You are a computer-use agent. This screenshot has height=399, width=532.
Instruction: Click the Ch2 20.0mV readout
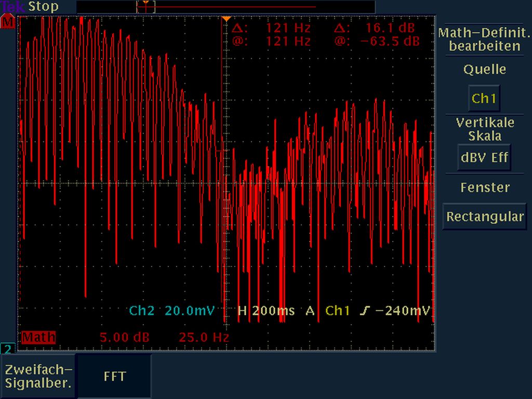pyautogui.click(x=171, y=311)
